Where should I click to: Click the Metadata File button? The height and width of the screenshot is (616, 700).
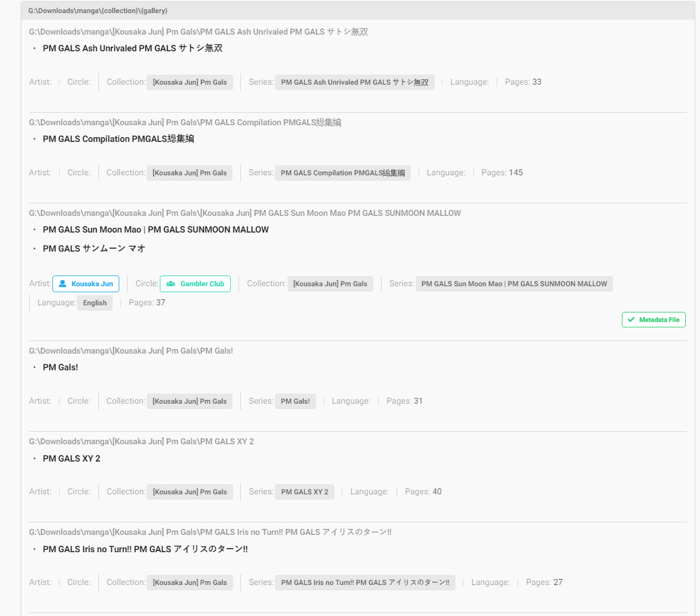[x=653, y=319]
